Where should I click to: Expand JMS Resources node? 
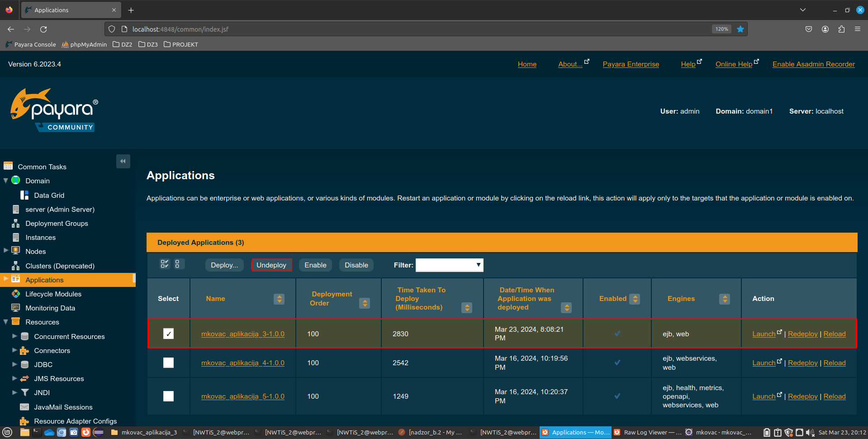point(14,378)
